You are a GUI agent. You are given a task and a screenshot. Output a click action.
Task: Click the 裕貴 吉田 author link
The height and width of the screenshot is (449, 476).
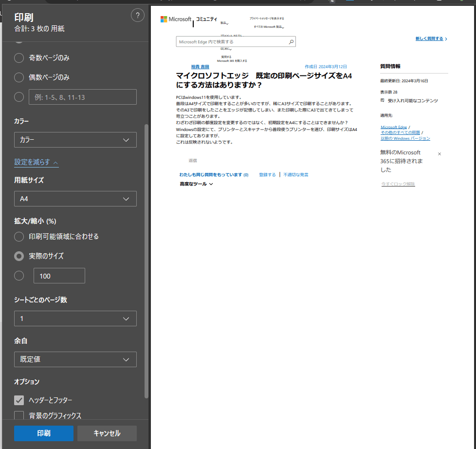(x=200, y=67)
